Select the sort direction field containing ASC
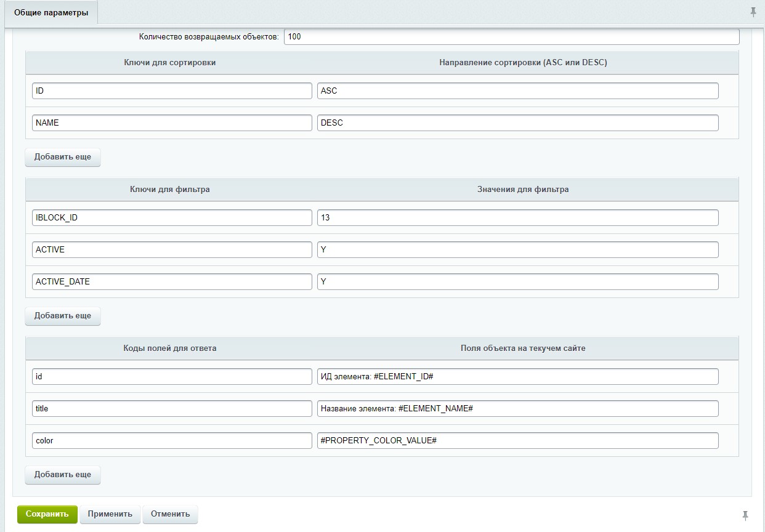765x532 pixels. coord(517,91)
